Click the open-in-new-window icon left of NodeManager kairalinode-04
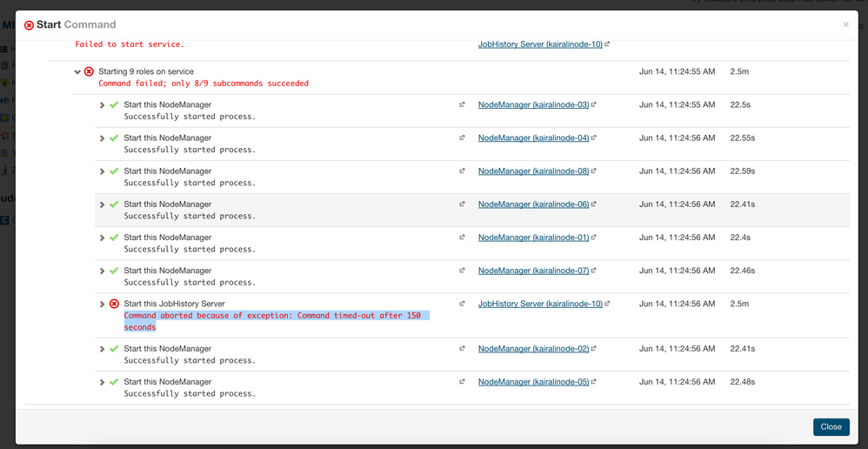The height and width of the screenshot is (449, 868). (x=462, y=138)
